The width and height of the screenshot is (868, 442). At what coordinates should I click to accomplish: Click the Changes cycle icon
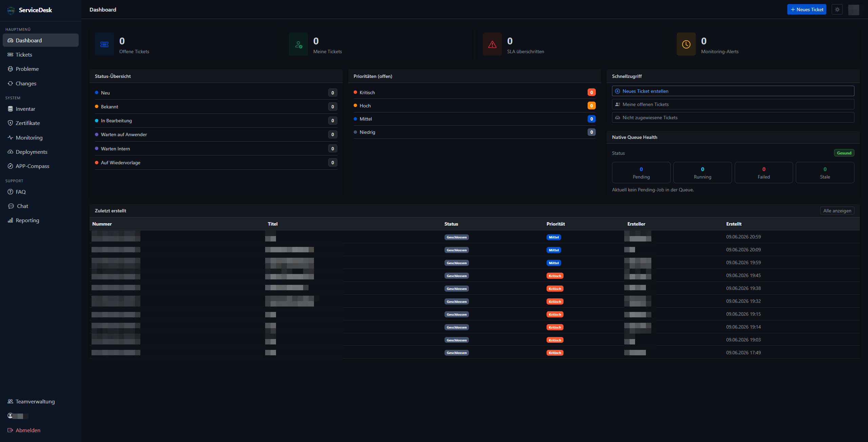click(10, 83)
